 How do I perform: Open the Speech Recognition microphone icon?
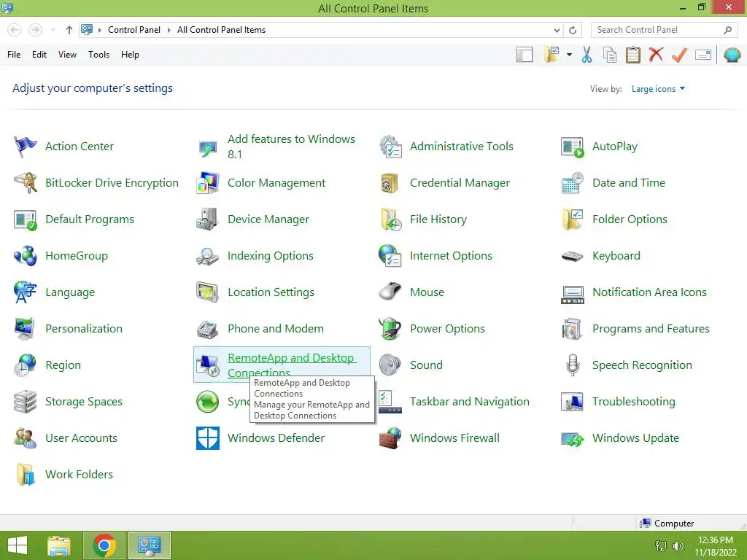click(x=573, y=365)
